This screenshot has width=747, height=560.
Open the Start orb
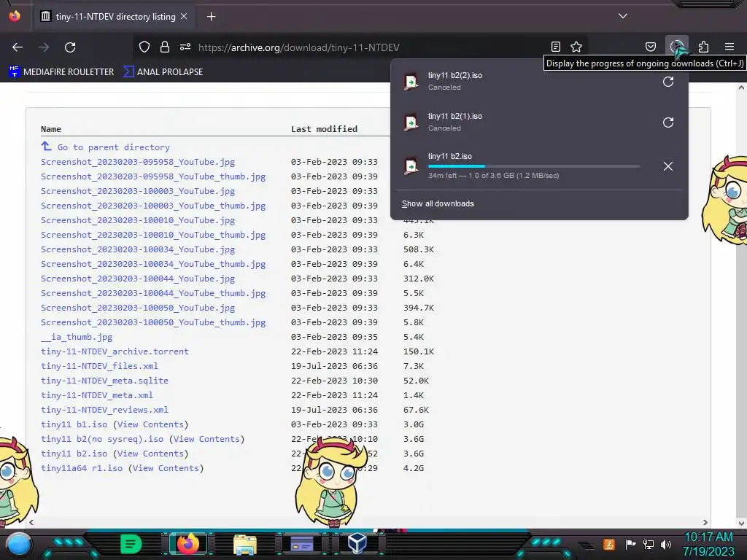point(19,544)
